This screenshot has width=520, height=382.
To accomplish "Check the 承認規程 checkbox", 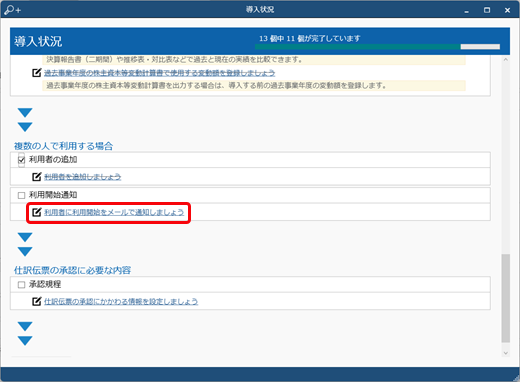I will click(x=21, y=285).
